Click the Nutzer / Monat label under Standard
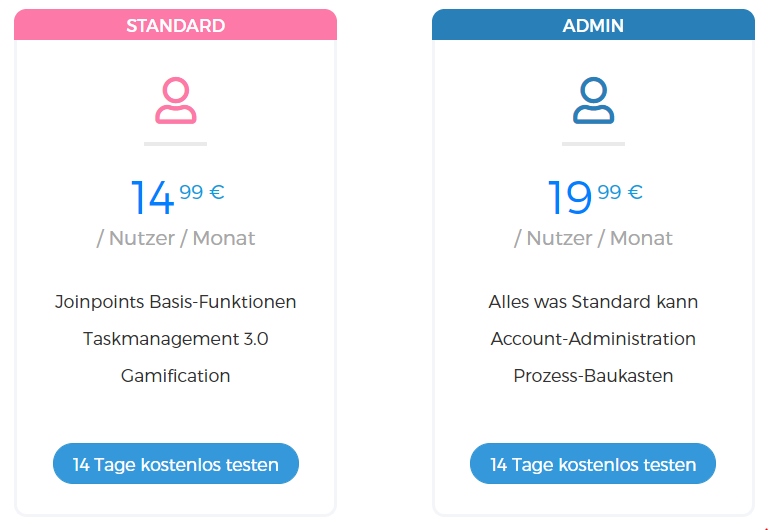The height and width of the screenshot is (530, 773). click(x=176, y=238)
